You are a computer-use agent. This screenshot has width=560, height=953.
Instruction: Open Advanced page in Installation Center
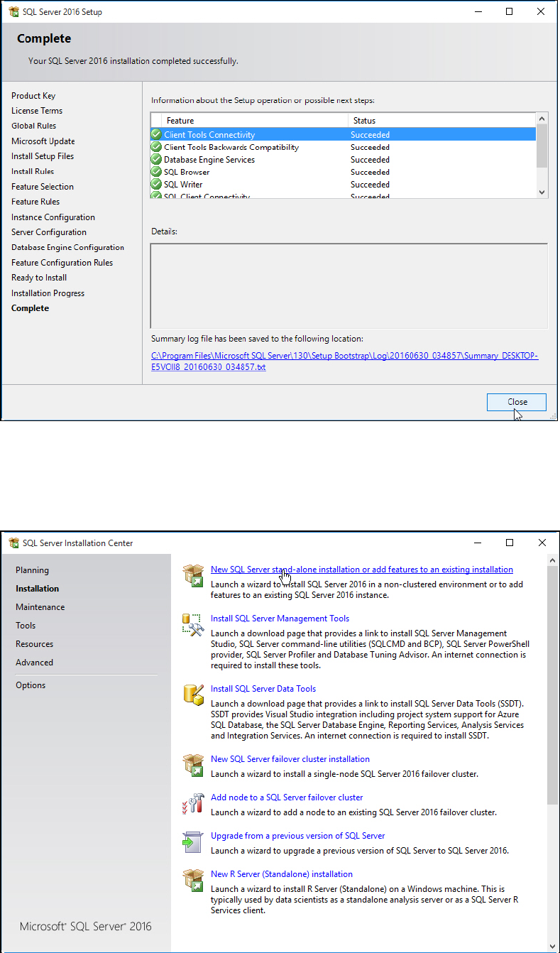coord(34,663)
